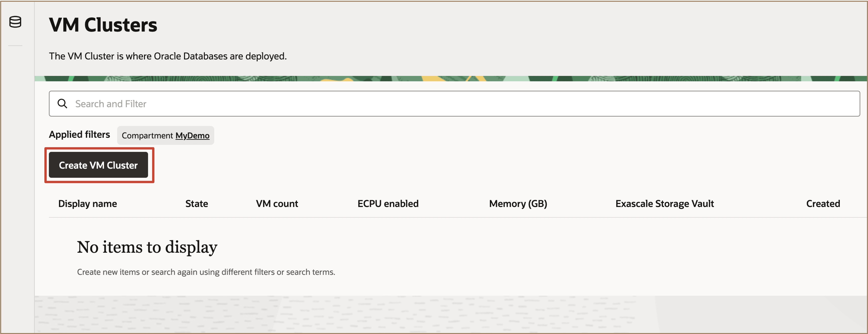Select the No items to display heading

click(x=147, y=247)
